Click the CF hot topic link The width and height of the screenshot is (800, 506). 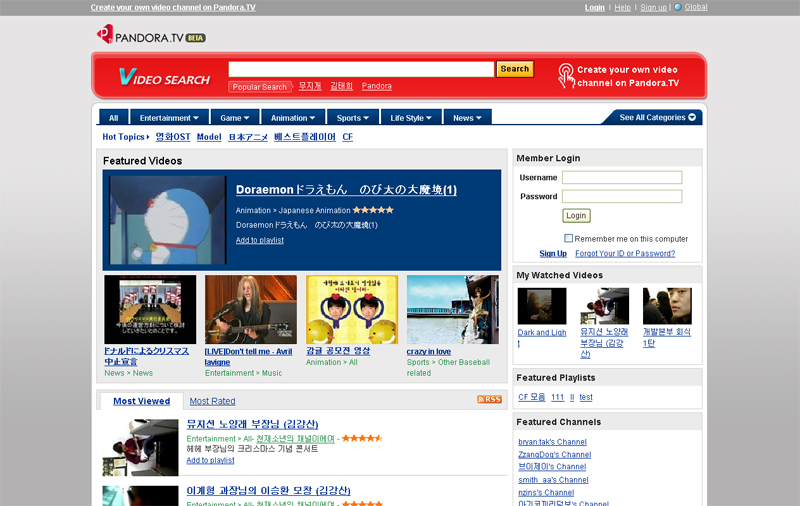347,137
